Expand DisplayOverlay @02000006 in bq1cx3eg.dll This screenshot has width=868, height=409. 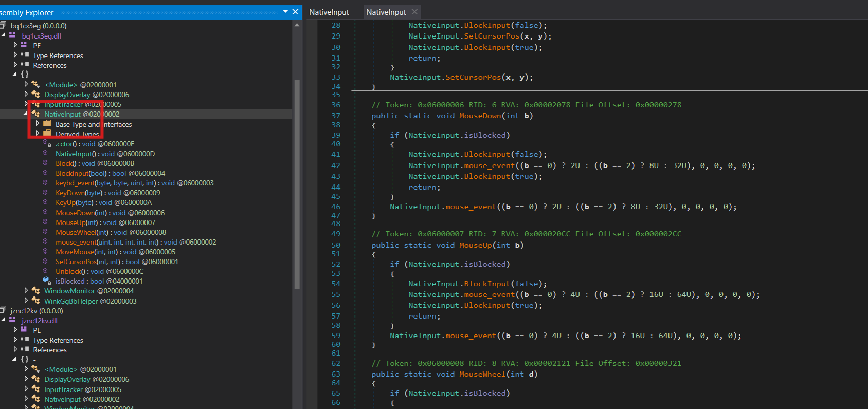(26, 94)
